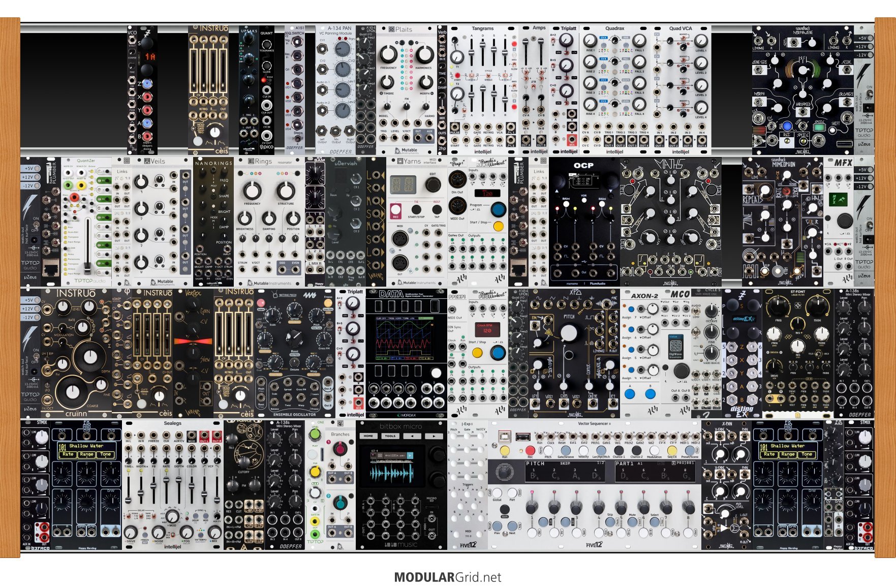The width and height of the screenshot is (896, 588).
Task: Click the Rings STRUCTURE knob
Action: [x=286, y=191]
